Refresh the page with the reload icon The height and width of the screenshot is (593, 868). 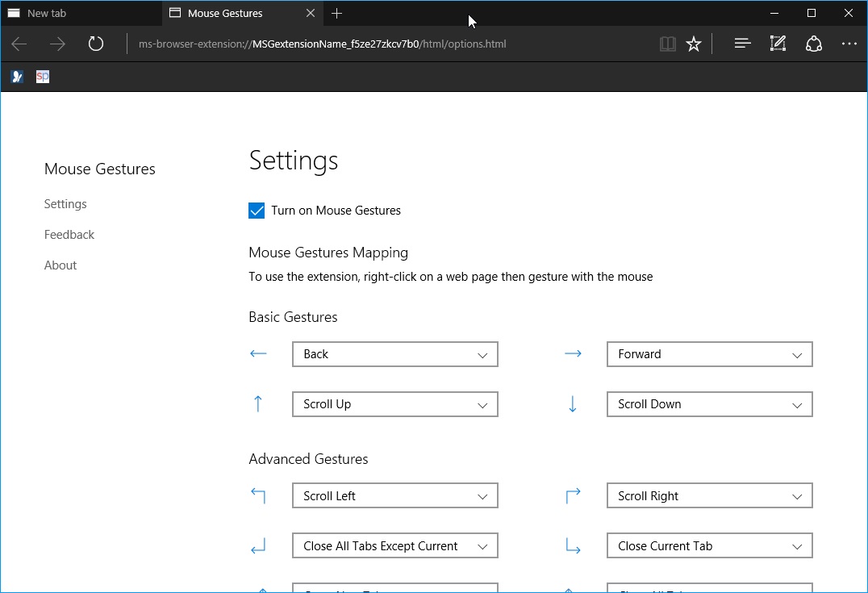(96, 44)
